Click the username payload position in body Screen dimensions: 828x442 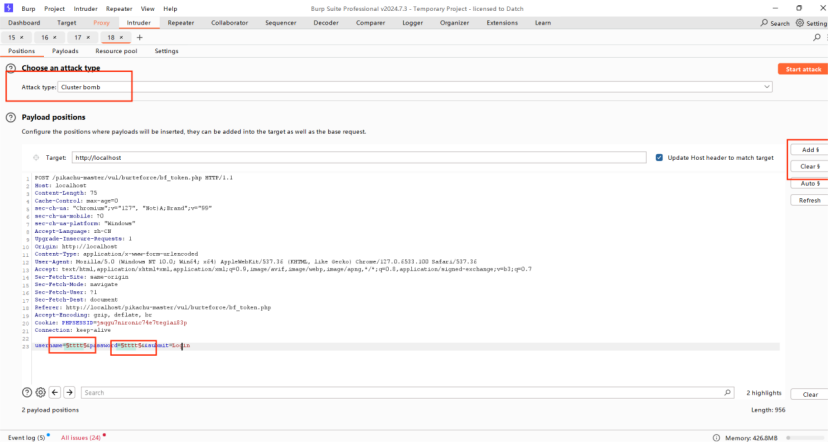click(x=74, y=345)
